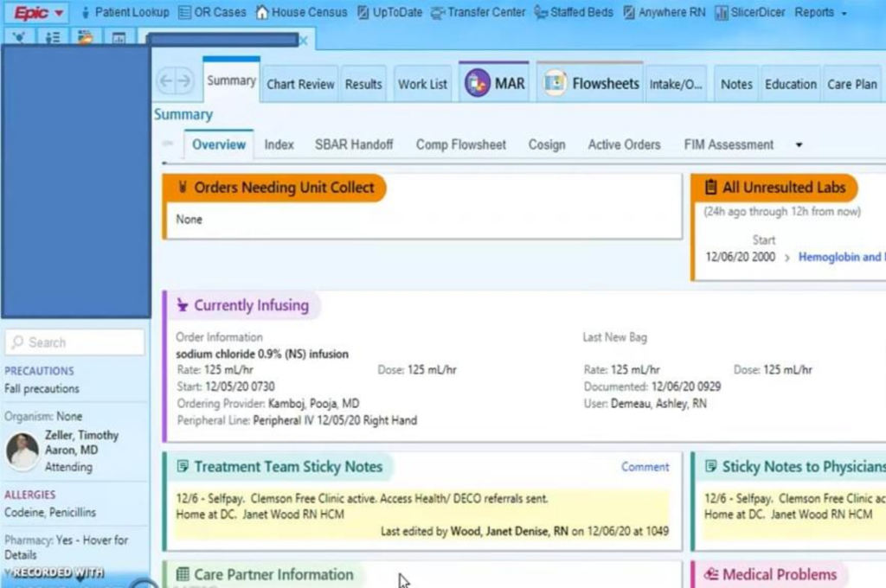Click the icon beside Medical Problems
The height and width of the screenshot is (588, 886).
710,574
